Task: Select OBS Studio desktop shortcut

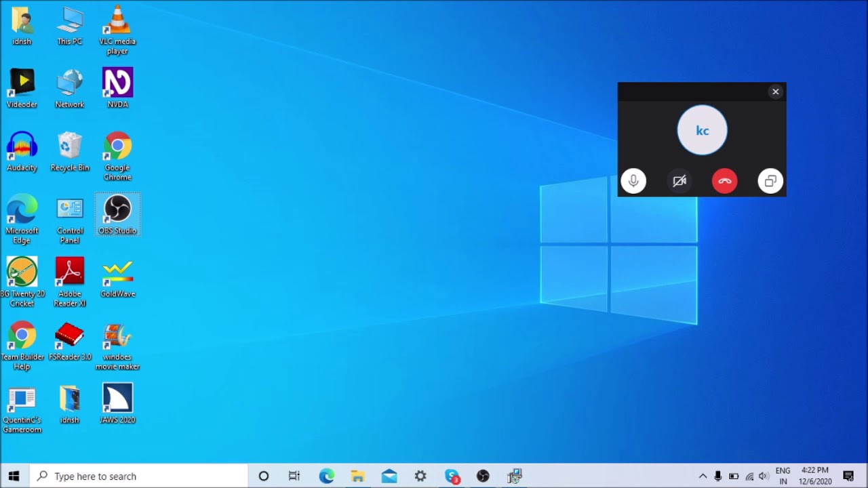Action: coord(117,215)
